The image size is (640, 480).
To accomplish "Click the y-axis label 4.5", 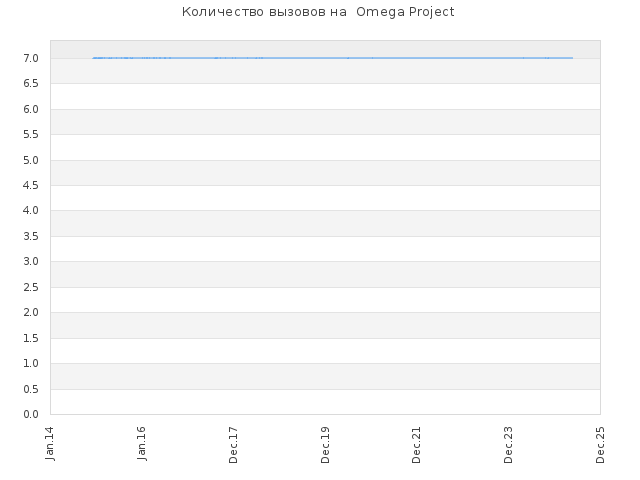I will [x=31, y=186].
